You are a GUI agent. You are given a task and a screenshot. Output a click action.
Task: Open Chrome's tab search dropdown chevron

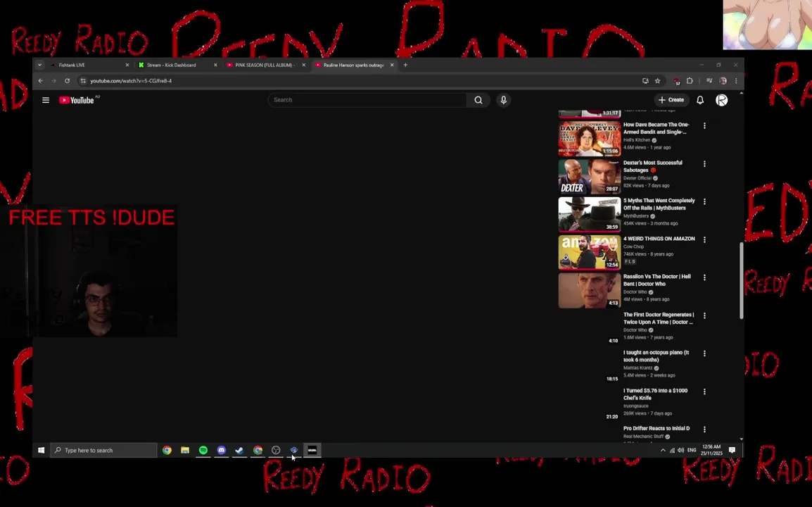(39, 65)
